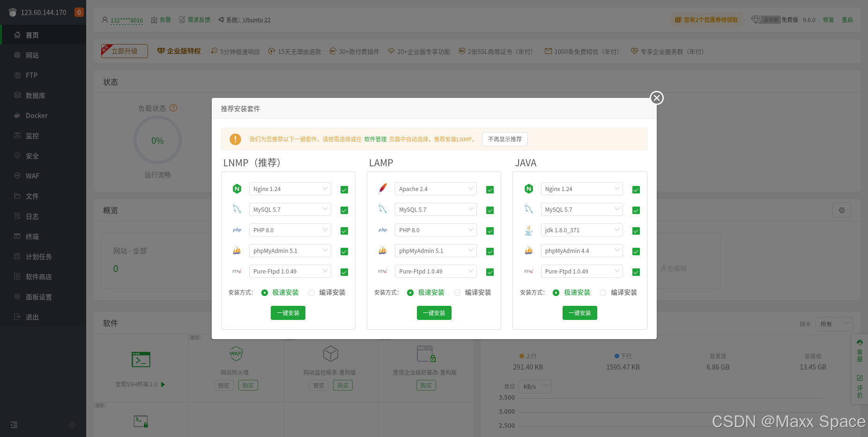Click the SSH terminal software icon

pos(141,359)
